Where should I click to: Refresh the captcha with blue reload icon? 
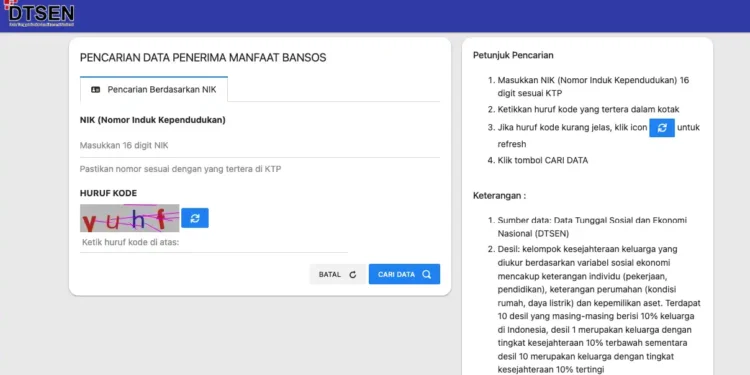pos(195,218)
